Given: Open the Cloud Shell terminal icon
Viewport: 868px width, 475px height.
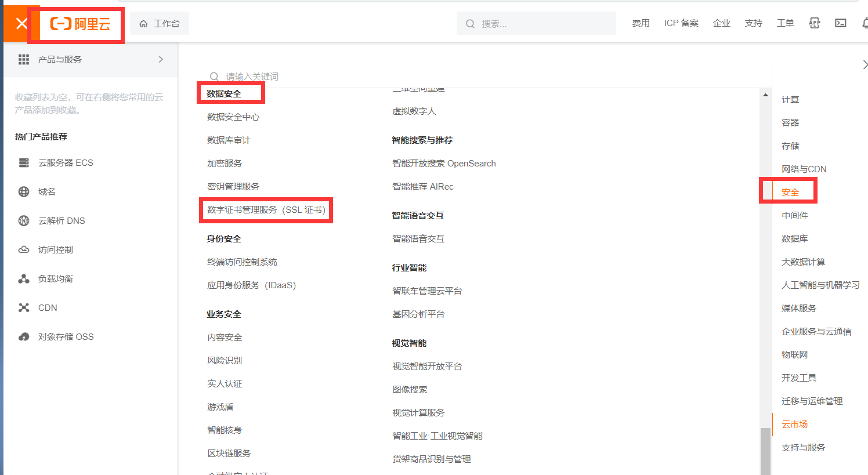Looking at the screenshot, I should 841,23.
